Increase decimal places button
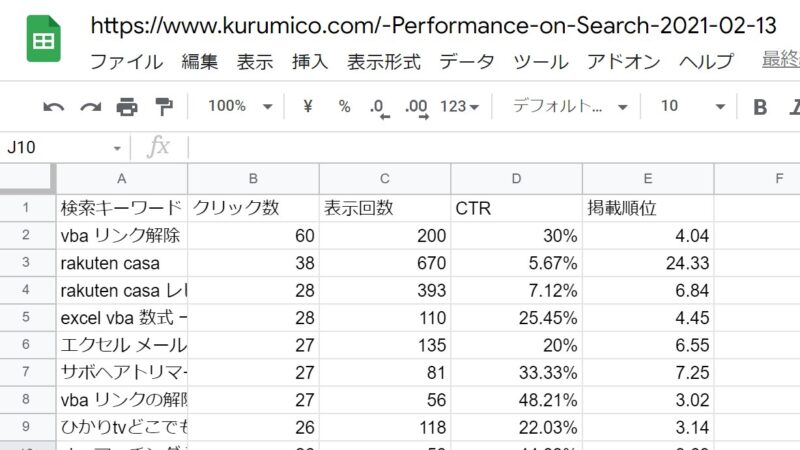Screen dimensions: 800x450 (417, 108)
